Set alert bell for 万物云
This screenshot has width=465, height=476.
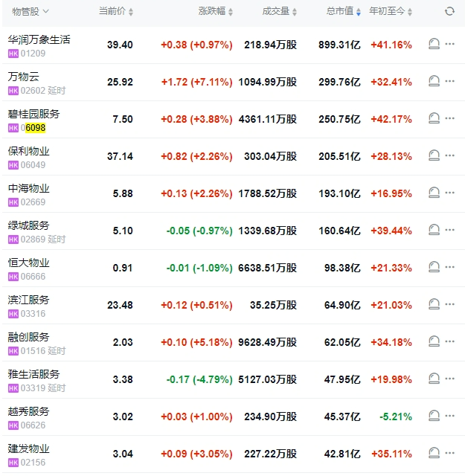[x=434, y=81]
